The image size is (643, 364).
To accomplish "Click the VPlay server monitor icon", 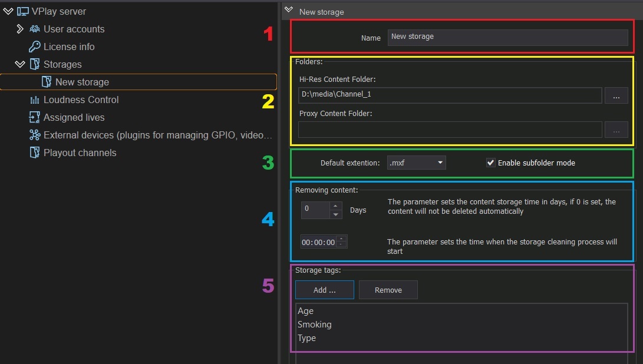I will click(x=22, y=11).
